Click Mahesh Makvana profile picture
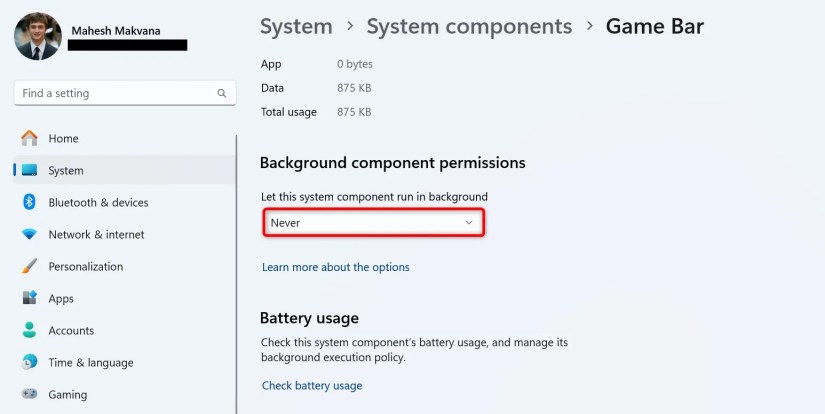The height and width of the screenshot is (414, 825). (x=38, y=36)
